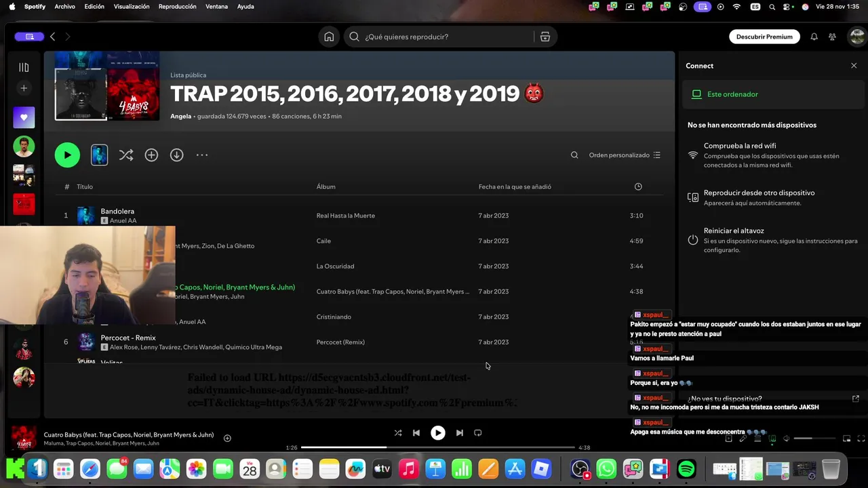Sort by the duration clock icon header
Viewport: 868px width, 488px height.
[x=638, y=186]
